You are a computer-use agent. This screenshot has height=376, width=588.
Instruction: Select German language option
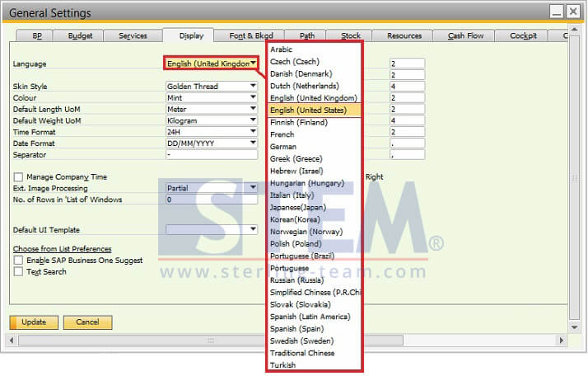(x=315, y=147)
